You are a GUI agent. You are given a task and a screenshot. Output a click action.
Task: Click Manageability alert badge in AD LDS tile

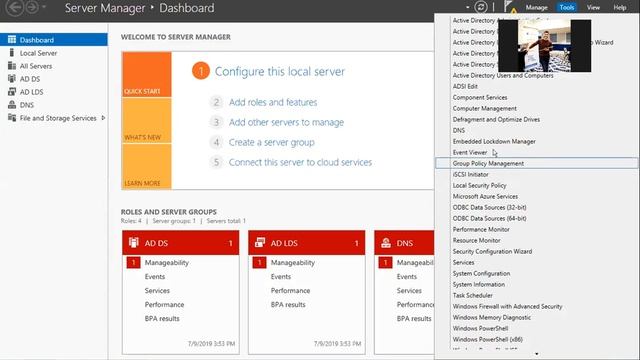point(259,262)
